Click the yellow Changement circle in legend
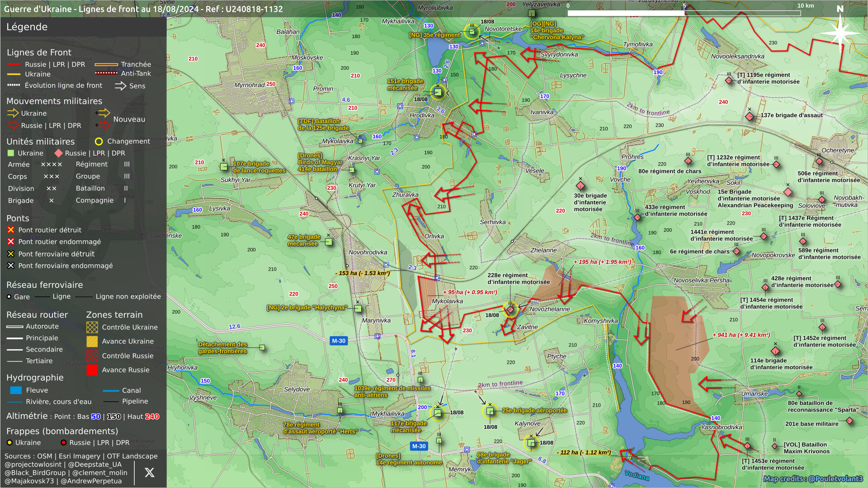The height and width of the screenshot is (488, 868). (99, 141)
